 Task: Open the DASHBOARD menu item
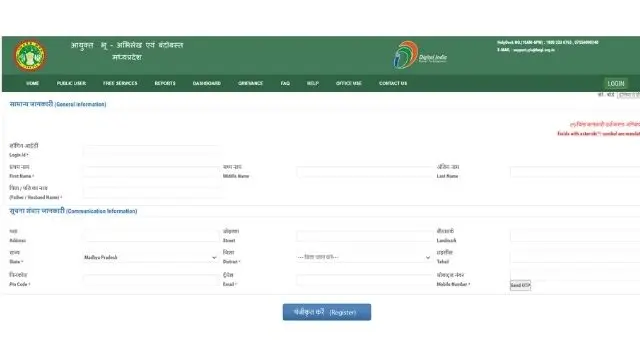(x=207, y=83)
